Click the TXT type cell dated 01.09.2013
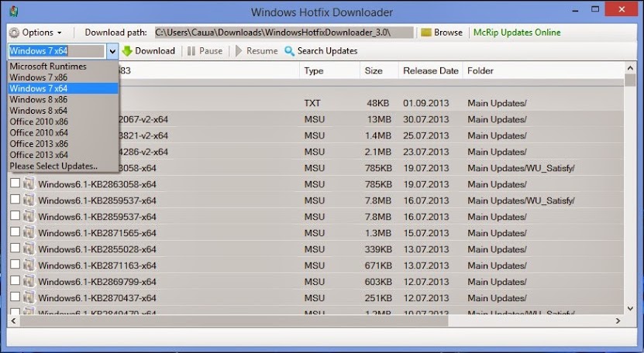This screenshot has height=353, width=644. 312,103
